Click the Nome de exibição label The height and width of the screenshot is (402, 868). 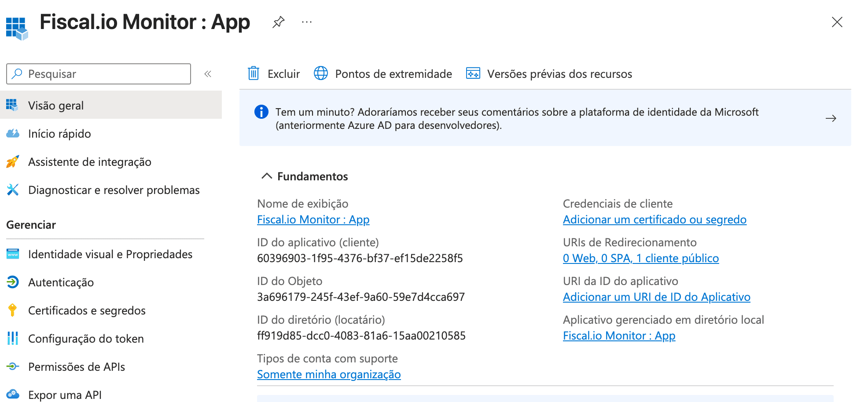click(303, 204)
